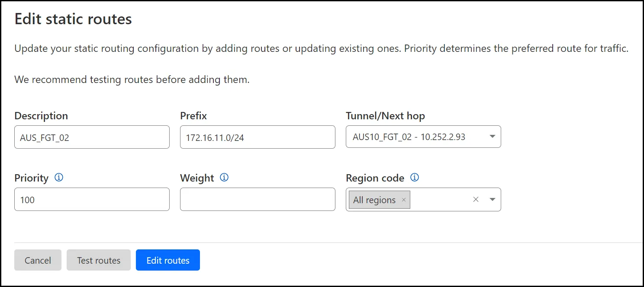Click the Tunnel/Next hop label

385,116
